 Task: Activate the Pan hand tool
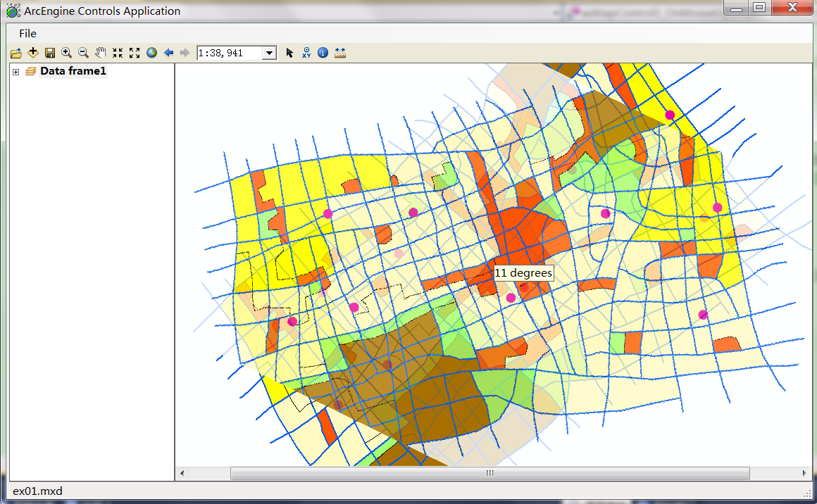[x=101, y=53]
